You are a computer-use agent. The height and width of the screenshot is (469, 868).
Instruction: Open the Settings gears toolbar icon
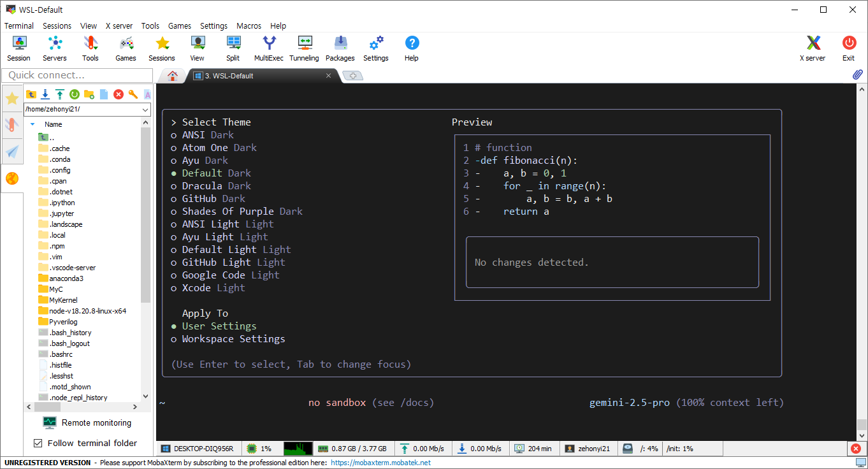point(376,49)
